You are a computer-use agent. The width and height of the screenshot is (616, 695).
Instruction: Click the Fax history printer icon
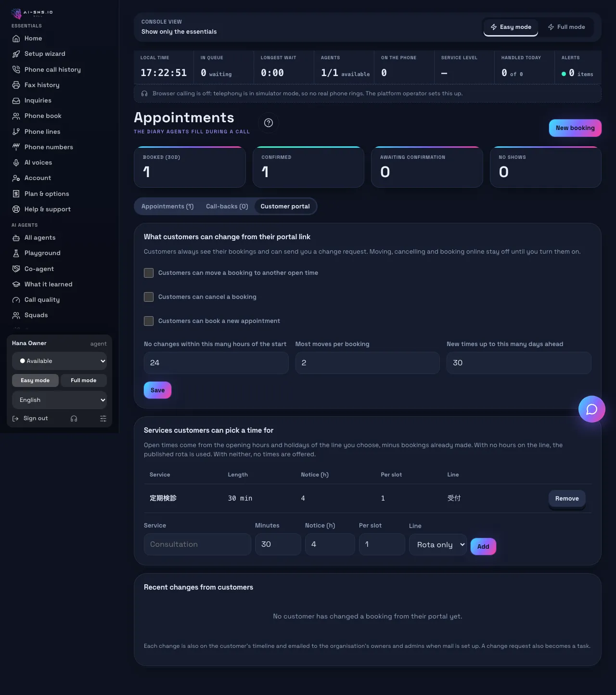16,85
